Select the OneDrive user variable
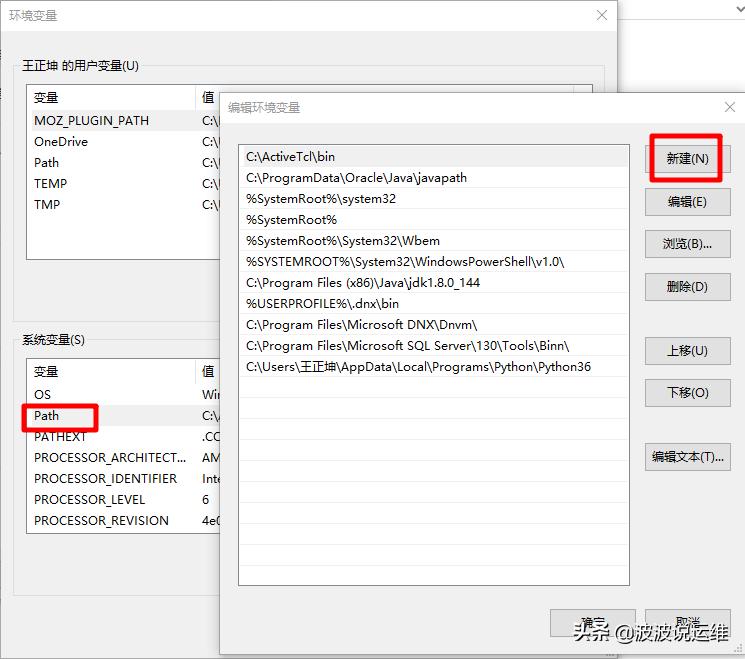 coord(124,142)
